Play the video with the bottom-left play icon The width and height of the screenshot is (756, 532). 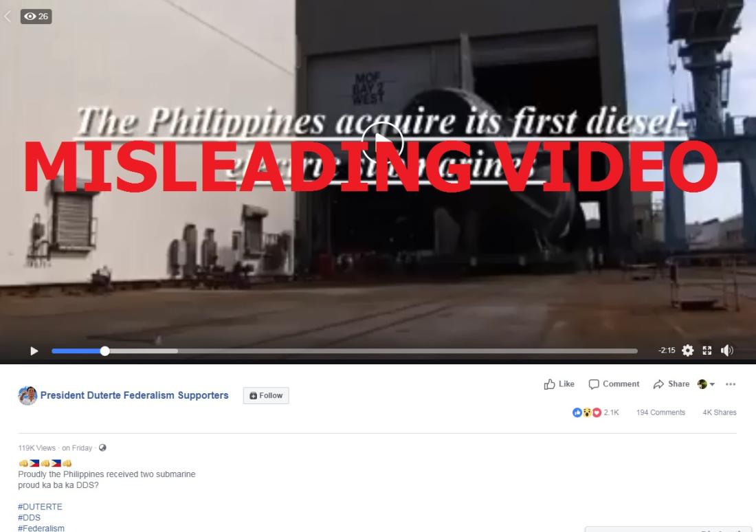34,351
